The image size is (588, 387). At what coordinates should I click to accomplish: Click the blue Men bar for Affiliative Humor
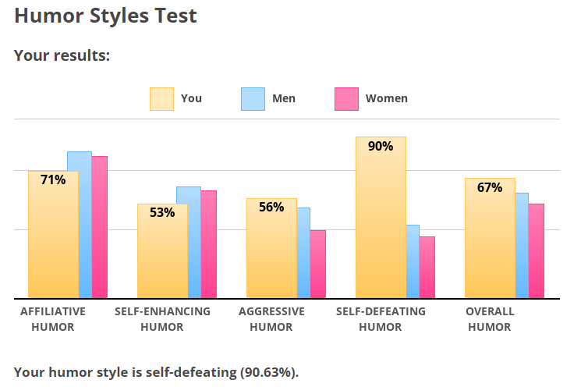[80, 225]
